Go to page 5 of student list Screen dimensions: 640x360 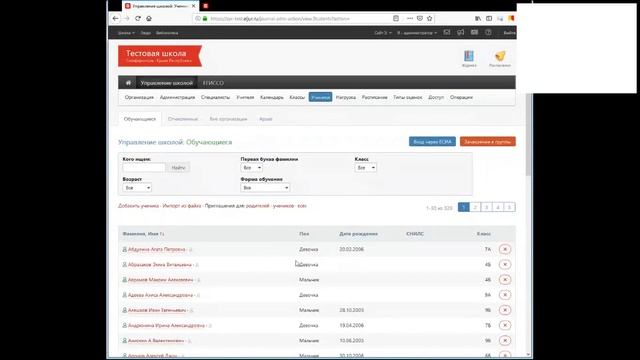(x=509, y=207)
